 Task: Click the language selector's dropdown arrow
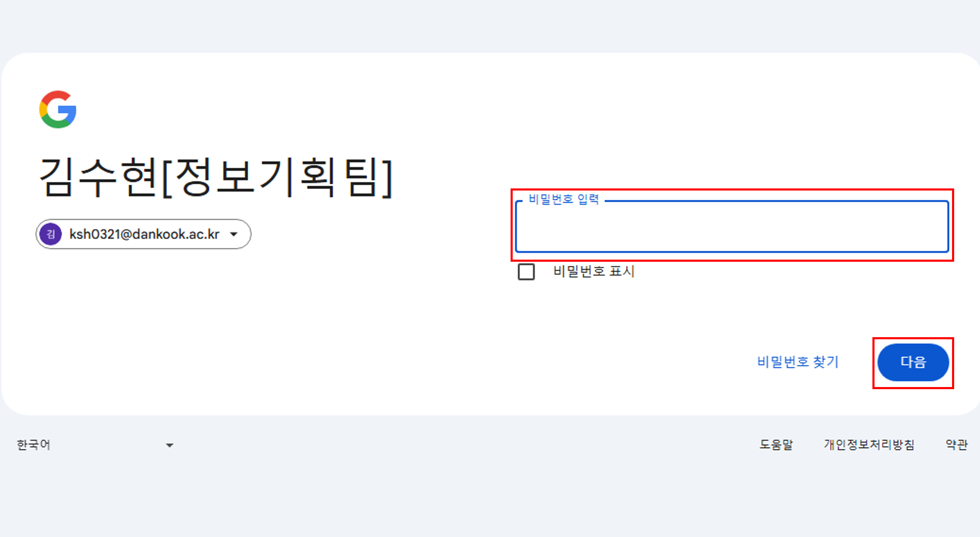click(x=170, y=445)
